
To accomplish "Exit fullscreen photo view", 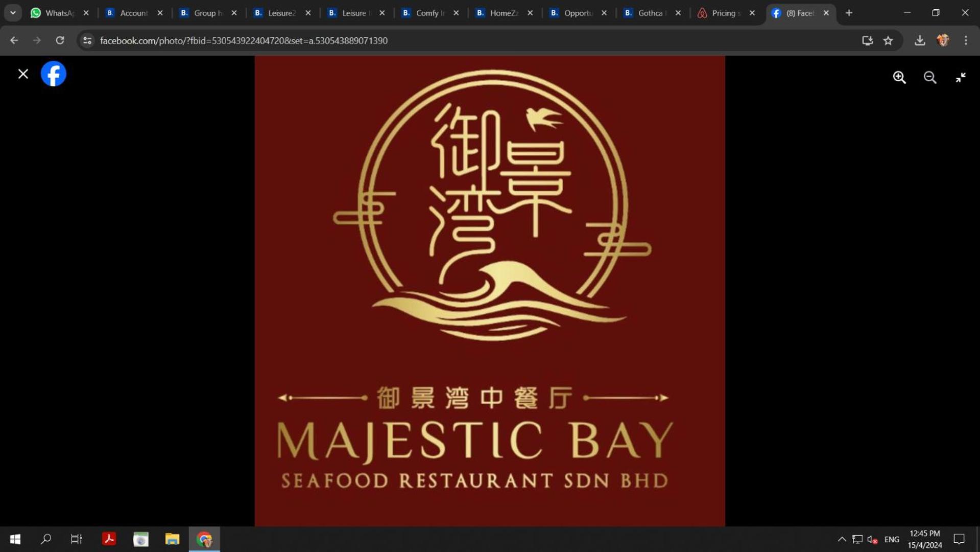I will 961,77.
